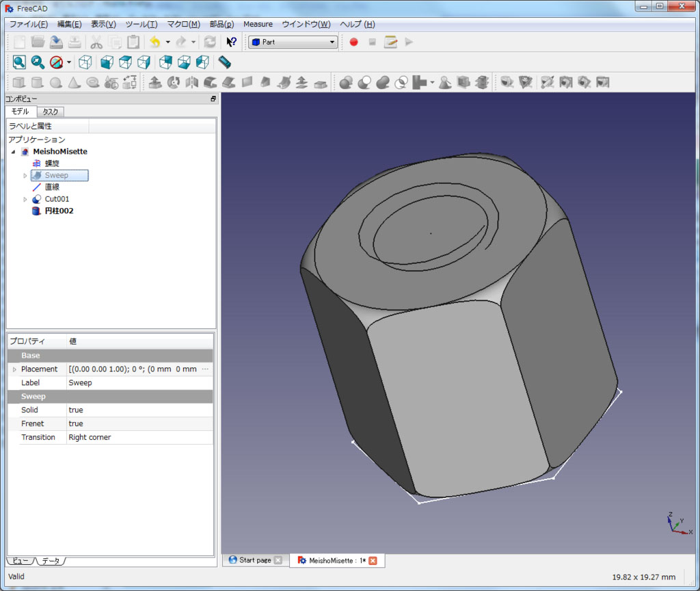Select 直線 in the model tree

pos(52,187)
